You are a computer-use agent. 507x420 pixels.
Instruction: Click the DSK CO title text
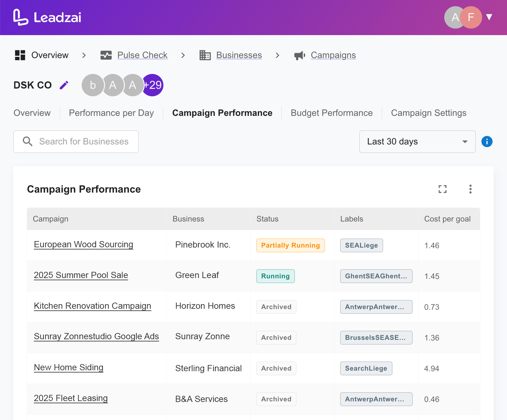(33, 85)
